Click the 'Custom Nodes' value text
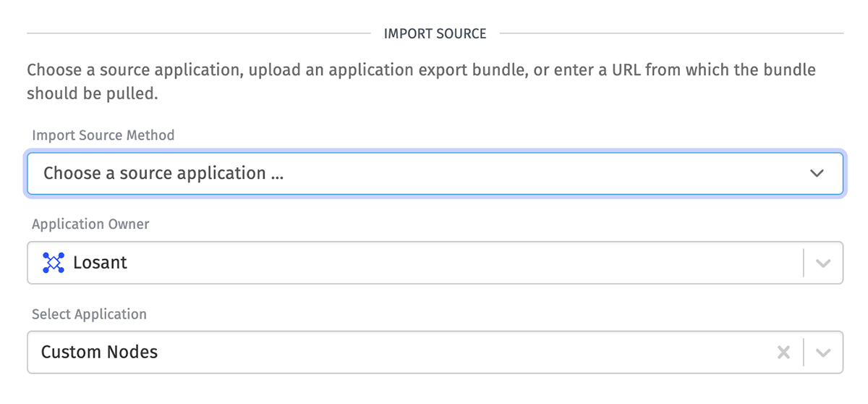The image size is (868, 404). coord(99,353)
